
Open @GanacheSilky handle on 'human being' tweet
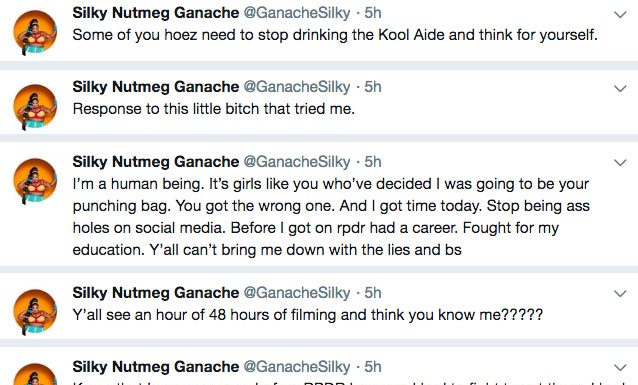point(297,162)
